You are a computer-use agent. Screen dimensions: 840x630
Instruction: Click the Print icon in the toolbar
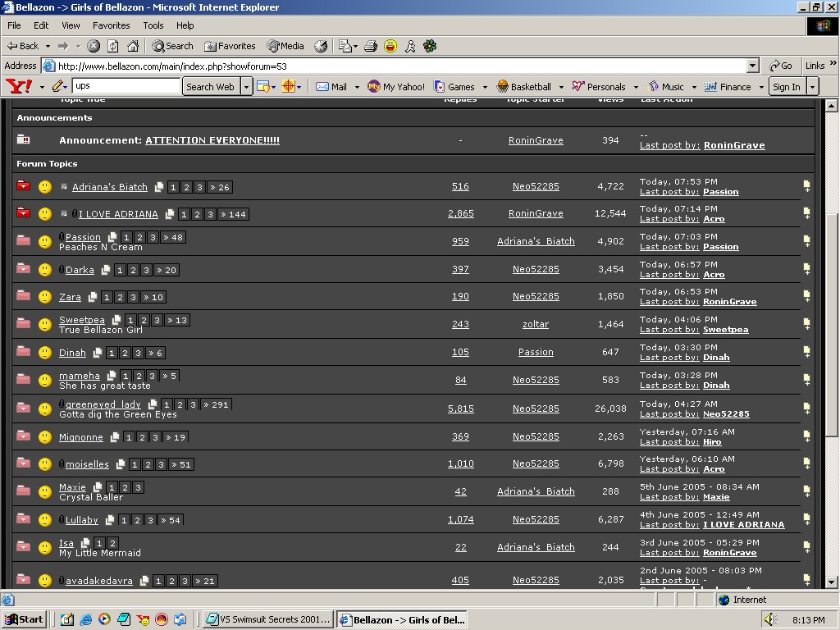pyautogui.click(x=371, y=46)
